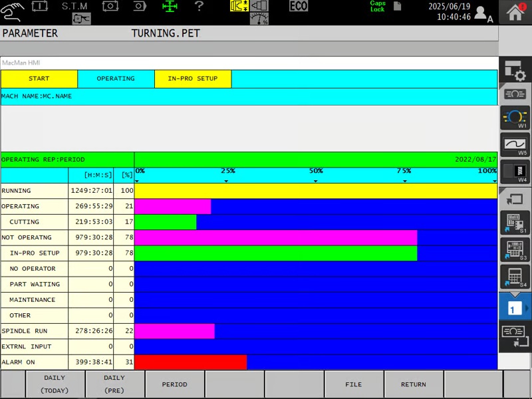Open the ECO mode indicator
This screenshot has width=532, height=399.
coord(299,7)
